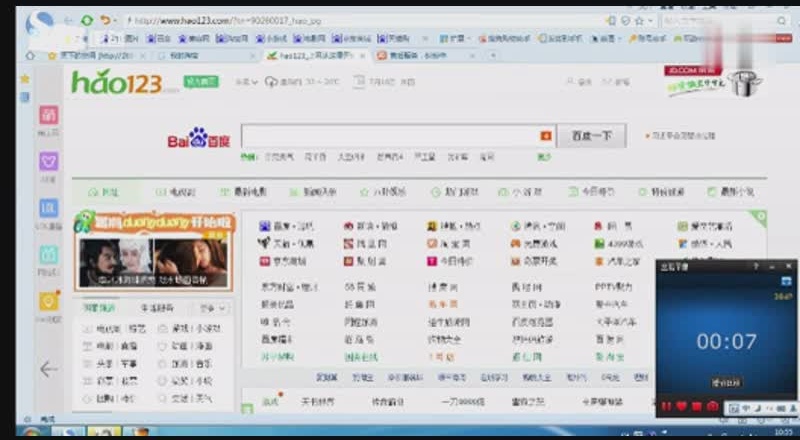
Task: Open the city dropdown next to the hao123 logo
Action: tap(246, 82)
